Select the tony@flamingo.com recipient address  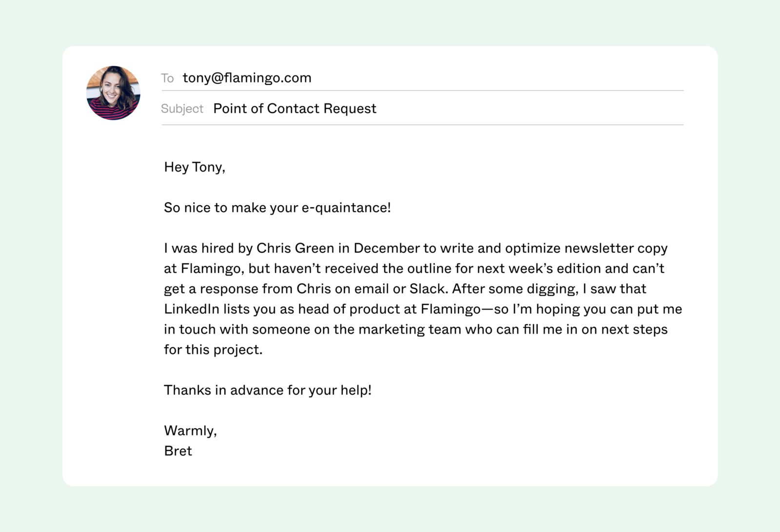click(247, 78)
